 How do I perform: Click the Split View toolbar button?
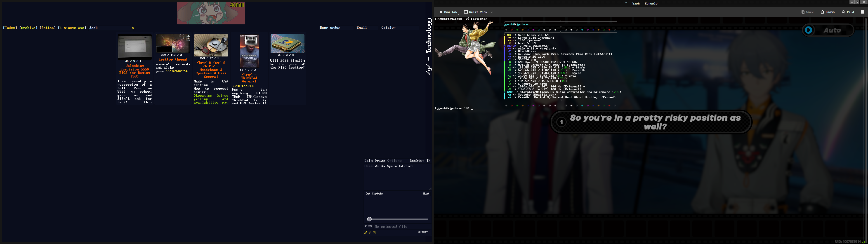pos(475,12)
